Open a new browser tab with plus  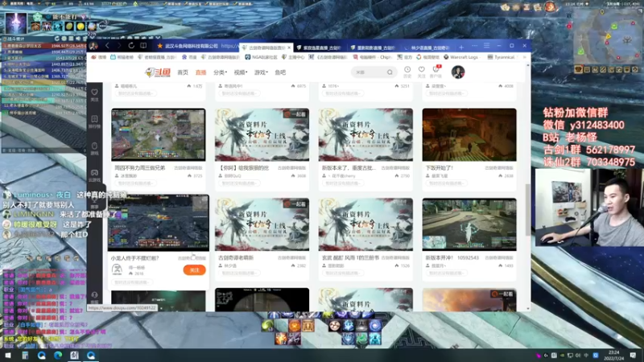pyautogui.click(x=461, y=47)
